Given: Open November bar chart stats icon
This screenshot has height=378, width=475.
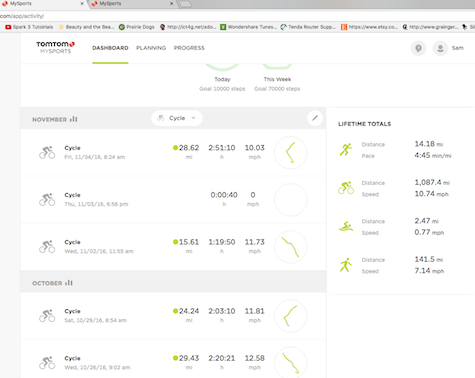Looking at the screenshot, I should point(74,119).
